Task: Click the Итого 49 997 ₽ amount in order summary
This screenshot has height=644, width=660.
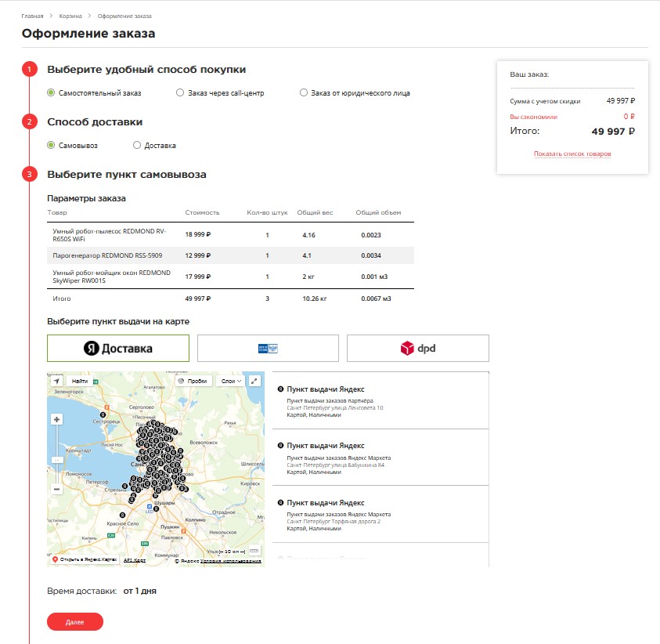Action: click(x=613, y=132)
